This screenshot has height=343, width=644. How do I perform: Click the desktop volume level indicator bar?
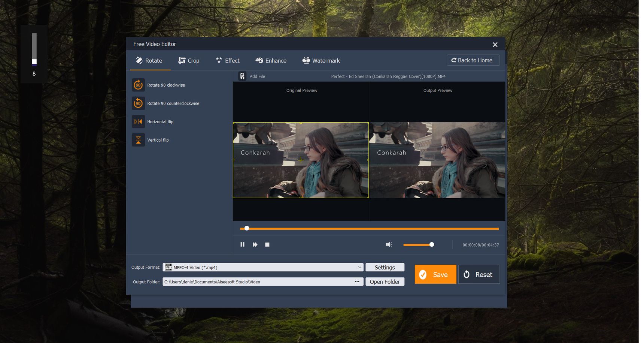pos(34,49)
